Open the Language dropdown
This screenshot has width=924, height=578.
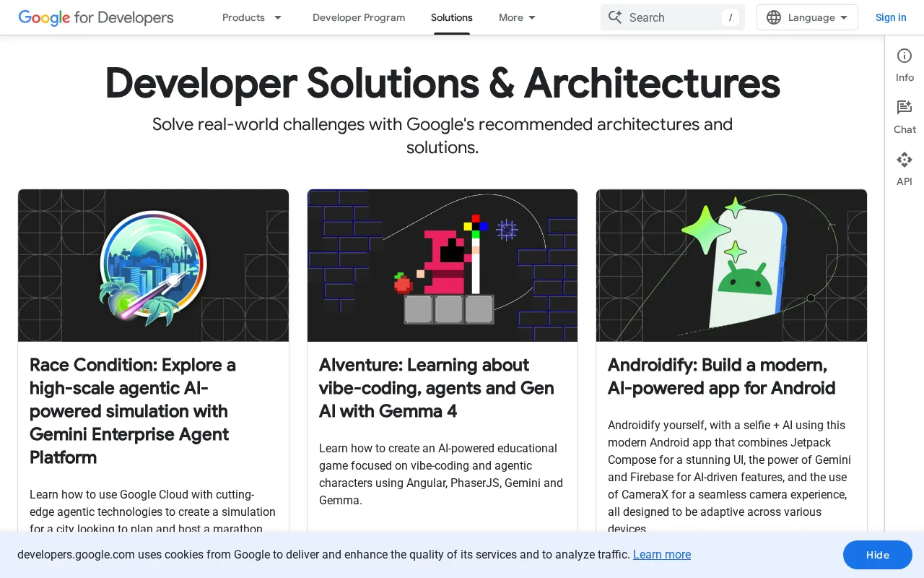click(x=807, y=17)
